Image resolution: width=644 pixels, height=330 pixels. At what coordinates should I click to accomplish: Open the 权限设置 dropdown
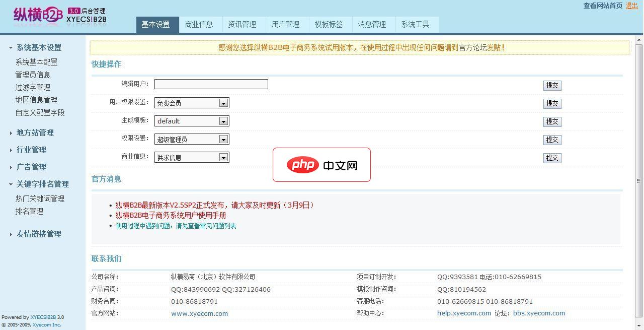pyautogui.click(x=192, y=139)
